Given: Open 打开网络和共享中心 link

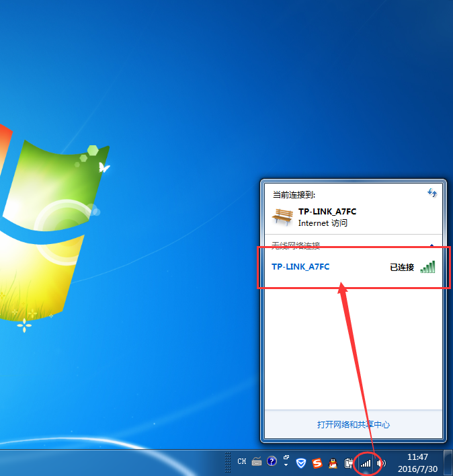Looking at the screenshot, I should click(354, 424).
